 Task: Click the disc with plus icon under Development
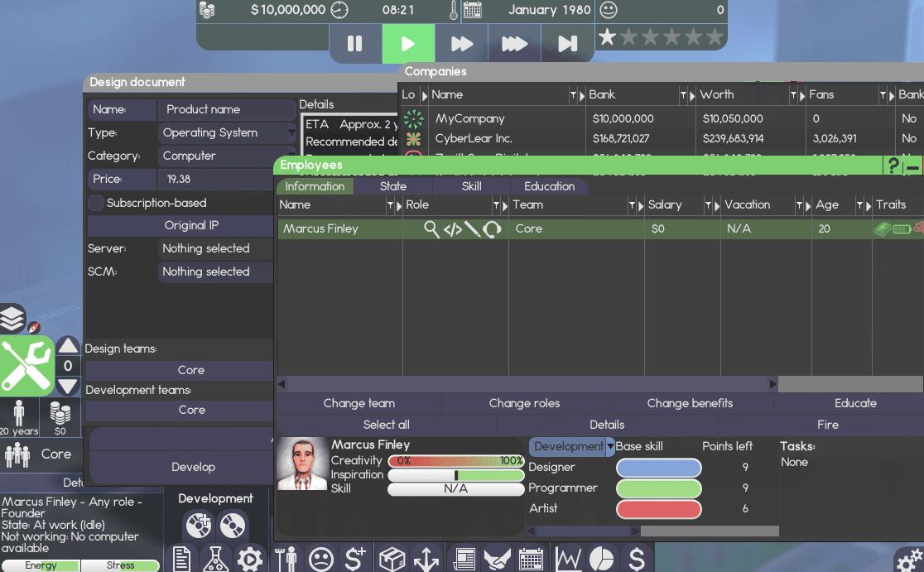click(x=199, y=526)
